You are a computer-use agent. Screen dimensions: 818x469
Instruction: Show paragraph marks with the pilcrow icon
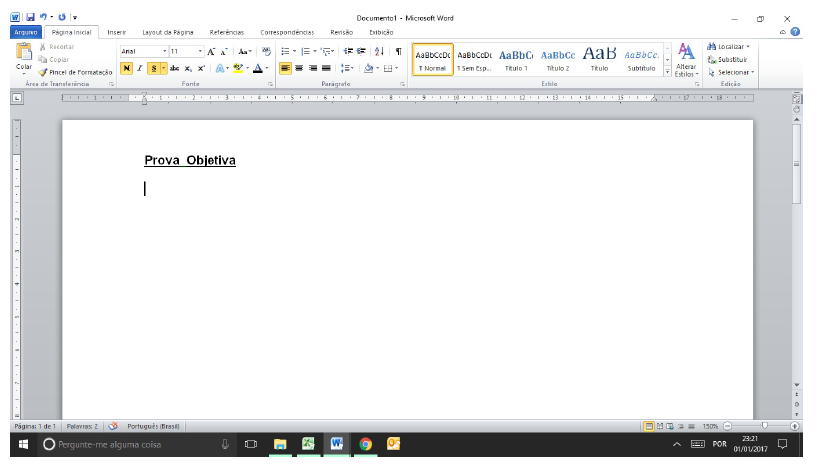(398, 51)
